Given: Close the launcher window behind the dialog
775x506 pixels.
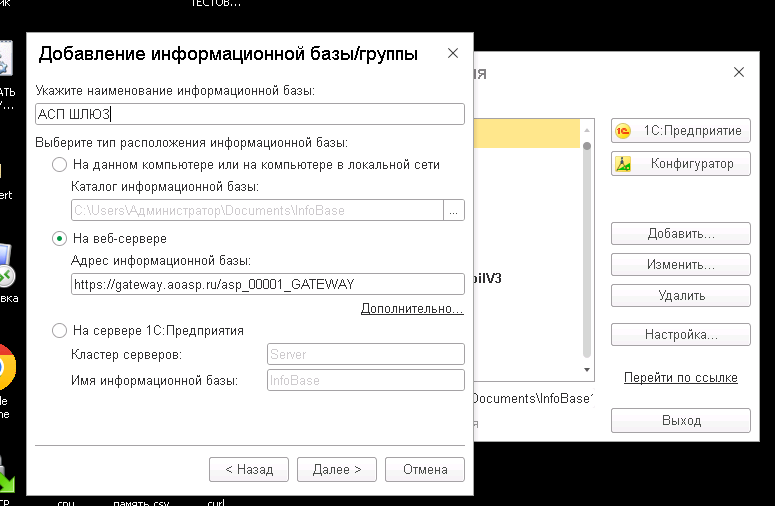Looking at the screenshot, I should (x=739, y=72).
